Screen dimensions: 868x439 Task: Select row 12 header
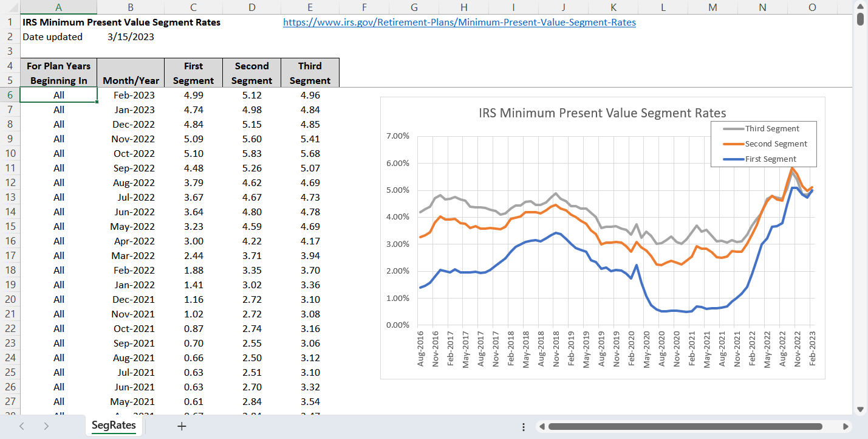[10, 183]
